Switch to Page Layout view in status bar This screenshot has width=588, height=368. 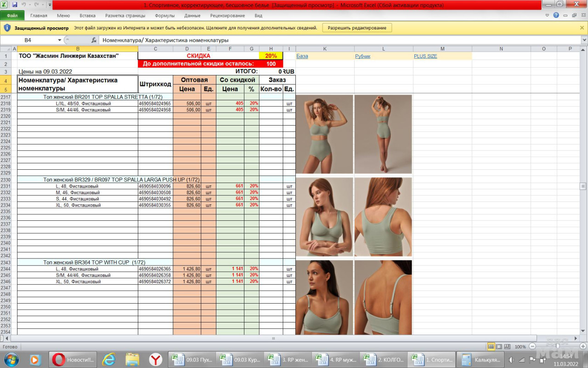point(499,346)
